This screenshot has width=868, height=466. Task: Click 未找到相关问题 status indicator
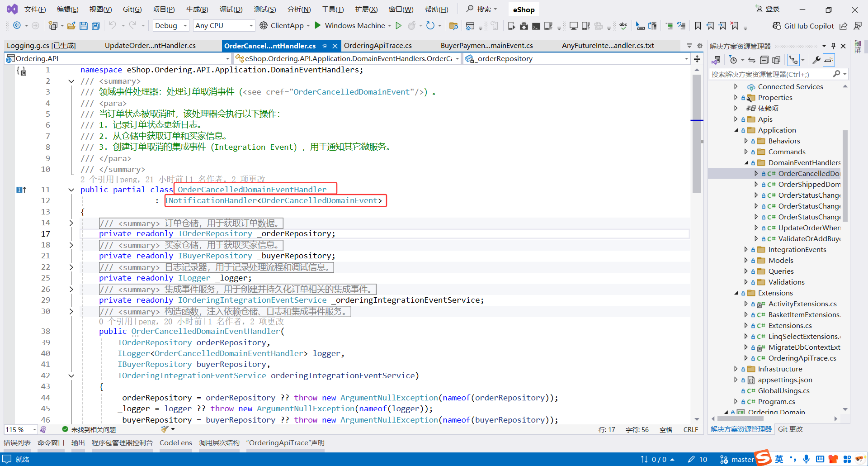89,429
